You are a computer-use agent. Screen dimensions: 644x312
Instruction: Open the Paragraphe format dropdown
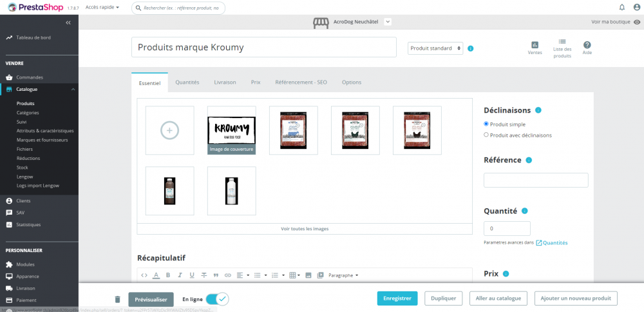coord(343,275)
